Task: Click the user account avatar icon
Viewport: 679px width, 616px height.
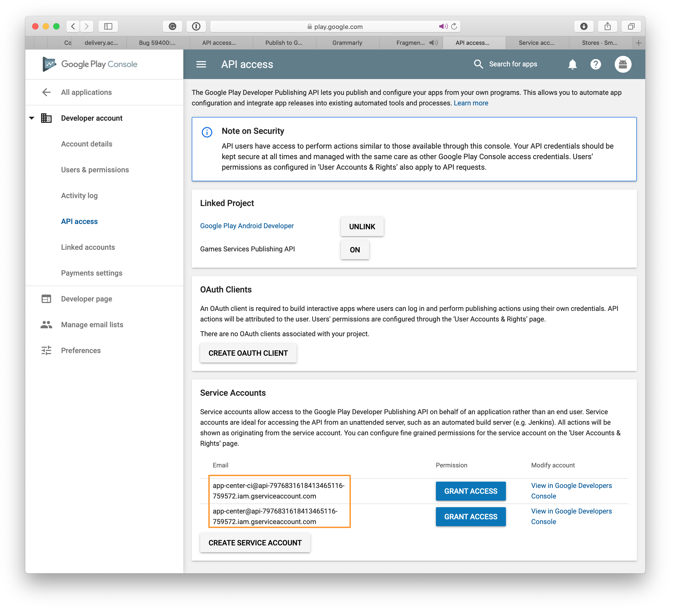Action: pyautogui.click(x=623, y=64)
